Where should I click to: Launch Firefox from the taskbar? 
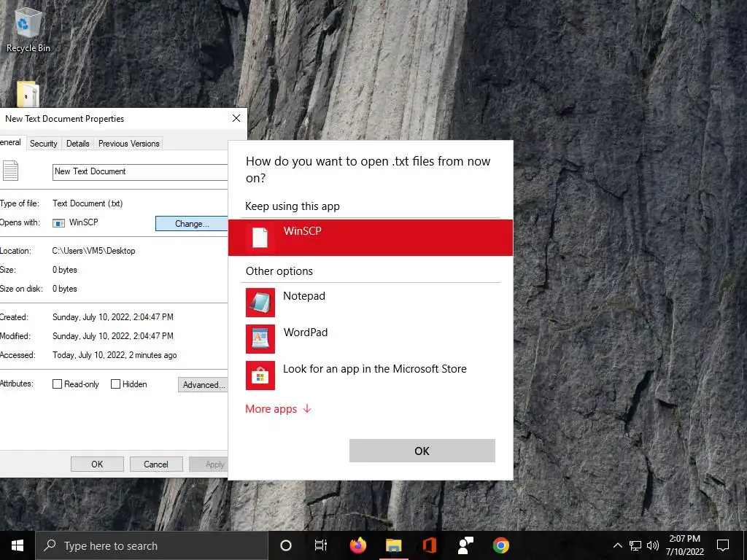(x=357, y=545)
